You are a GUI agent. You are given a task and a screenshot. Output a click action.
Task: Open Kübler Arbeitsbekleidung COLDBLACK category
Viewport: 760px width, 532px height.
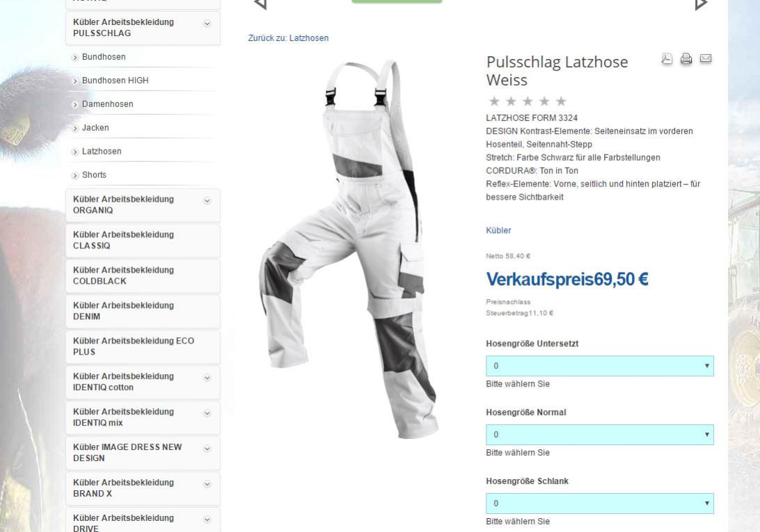tap(143, 275)
